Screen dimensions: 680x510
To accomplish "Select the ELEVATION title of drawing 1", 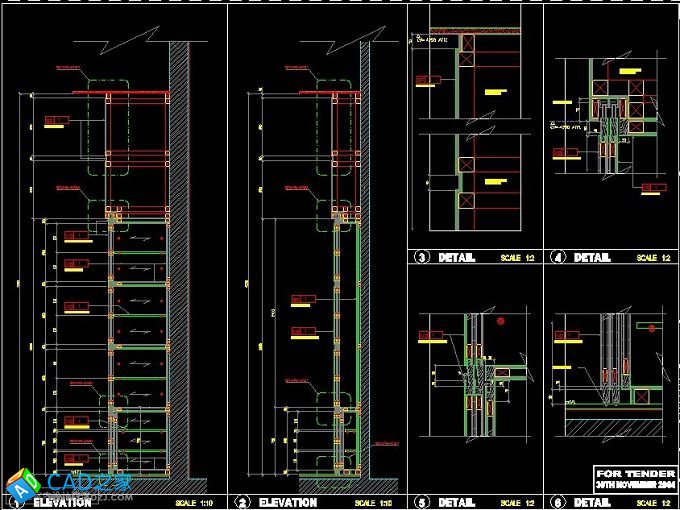I will coord(62,502).
